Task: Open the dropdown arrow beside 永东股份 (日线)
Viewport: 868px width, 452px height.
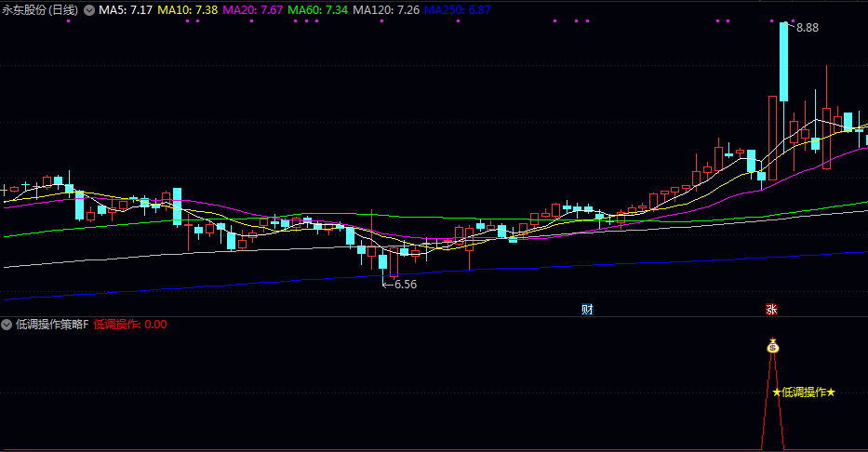Action: tap(89, 10)
